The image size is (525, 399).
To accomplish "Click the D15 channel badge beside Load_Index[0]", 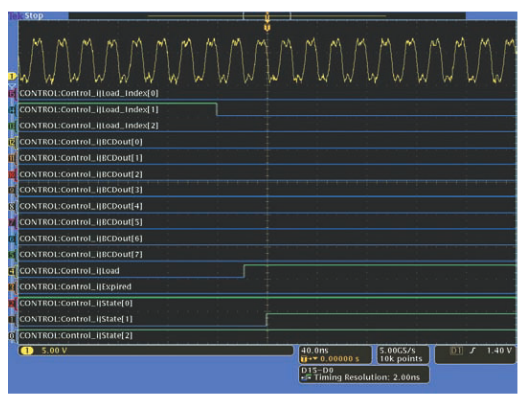I will [12, 93].
